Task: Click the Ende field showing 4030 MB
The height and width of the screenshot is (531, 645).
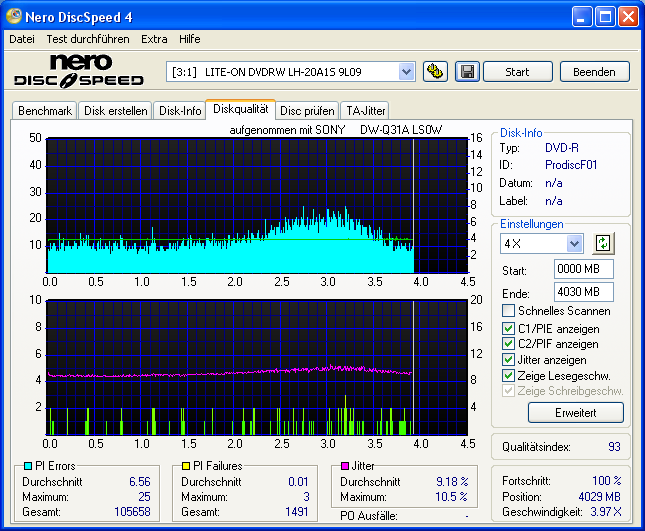Action: point(583,292)
